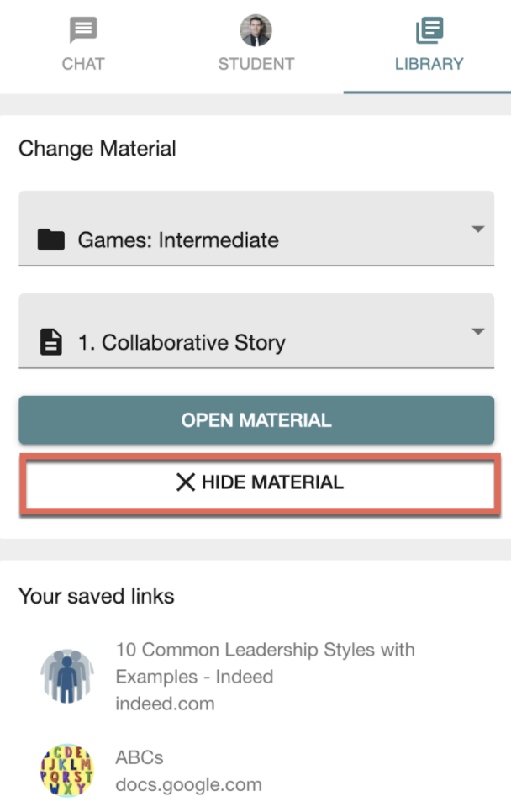
Task: Click the docs.google.com link text
Action: 188,784
